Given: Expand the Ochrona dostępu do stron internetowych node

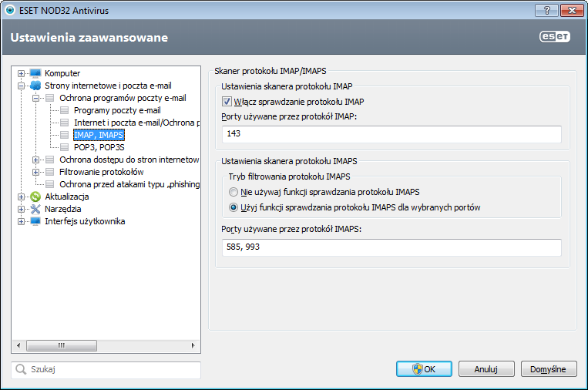Looking at the screenshot, I should tap(35, 160).
